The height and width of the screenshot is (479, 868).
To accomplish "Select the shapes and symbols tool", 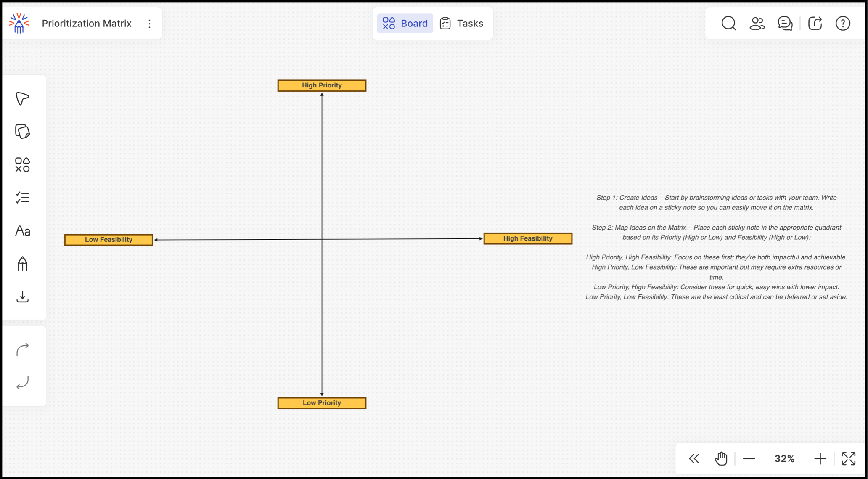I will 23,164.
